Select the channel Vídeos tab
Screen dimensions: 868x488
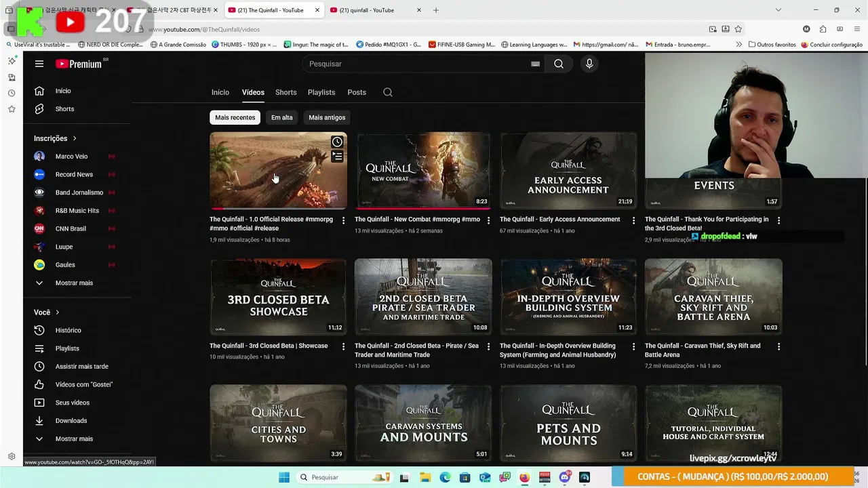[253, 92]
